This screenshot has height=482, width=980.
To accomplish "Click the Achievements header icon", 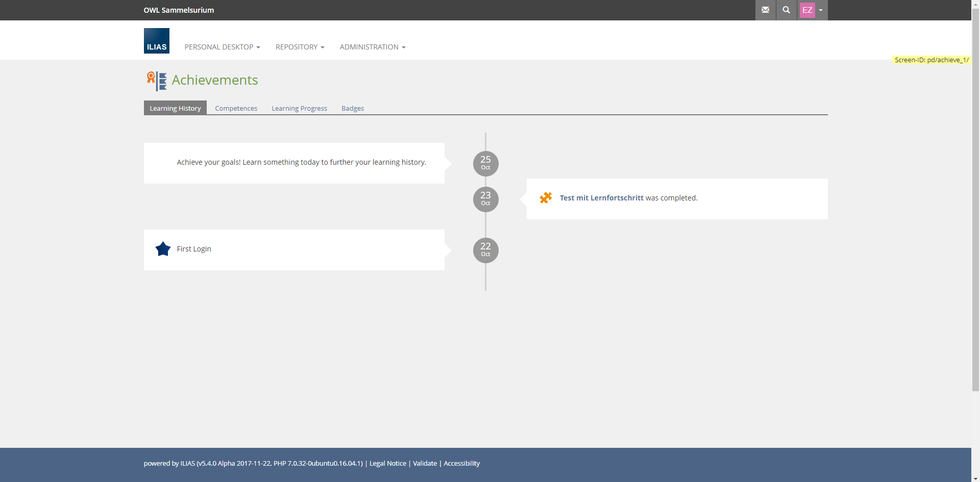I will [x=157, y=81].
